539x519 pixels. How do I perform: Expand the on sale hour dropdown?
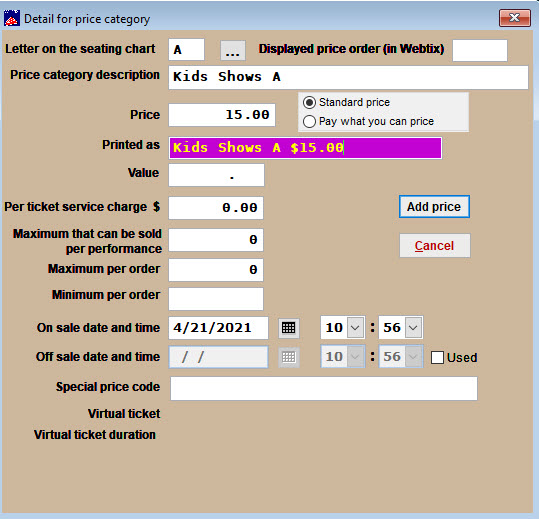click(355, 328)
